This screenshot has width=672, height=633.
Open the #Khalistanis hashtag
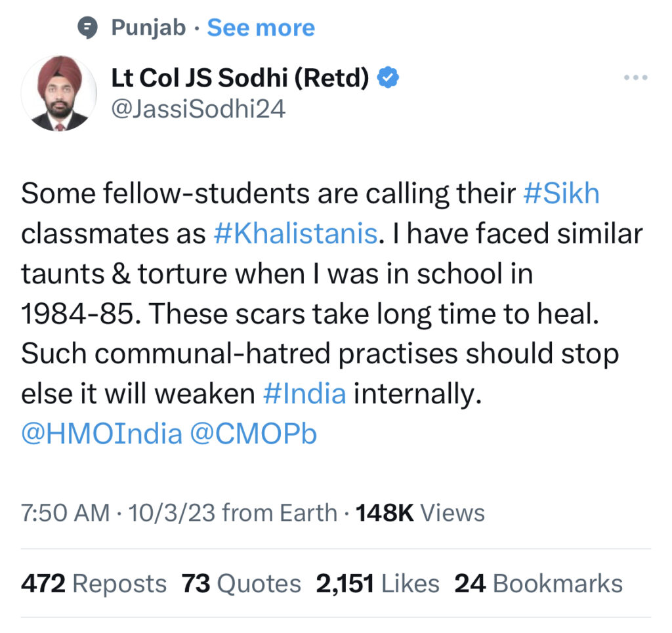click(296, 234)
